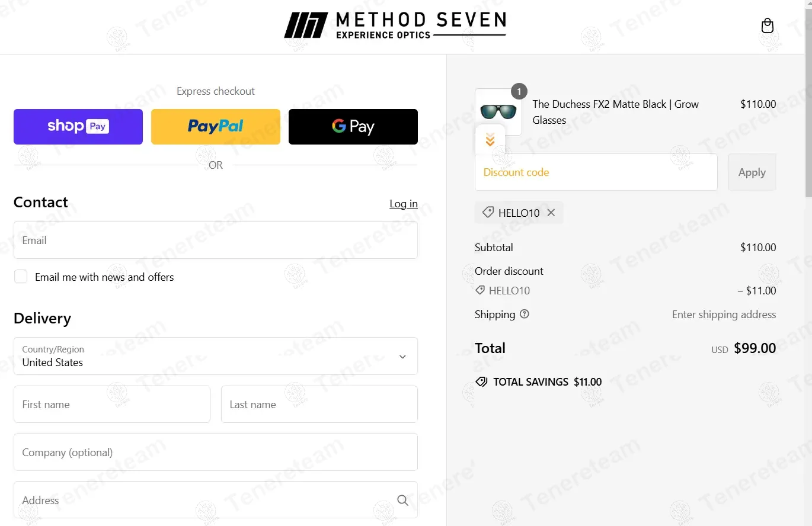Select Google Pay express checkout
The height and width of the screenshot is (526, 812).
pyautogui.click(x=353, y=127)
